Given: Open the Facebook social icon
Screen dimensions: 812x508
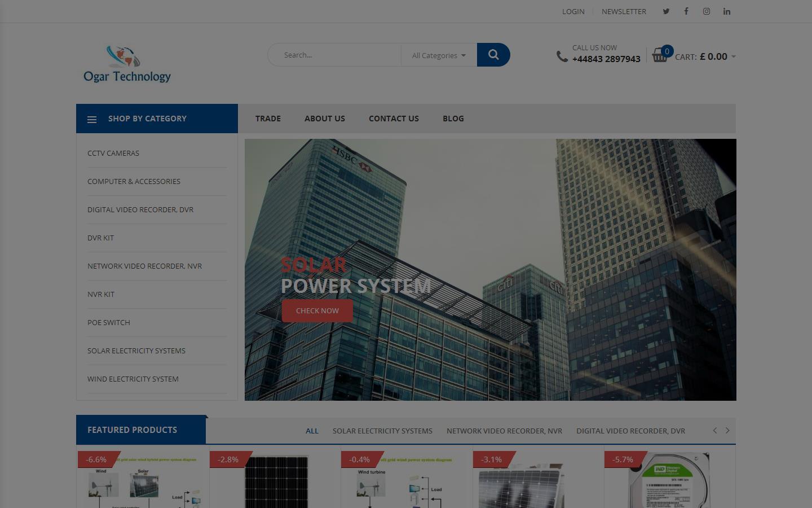Looking at the screenshot, I should (x=686, y=11).
